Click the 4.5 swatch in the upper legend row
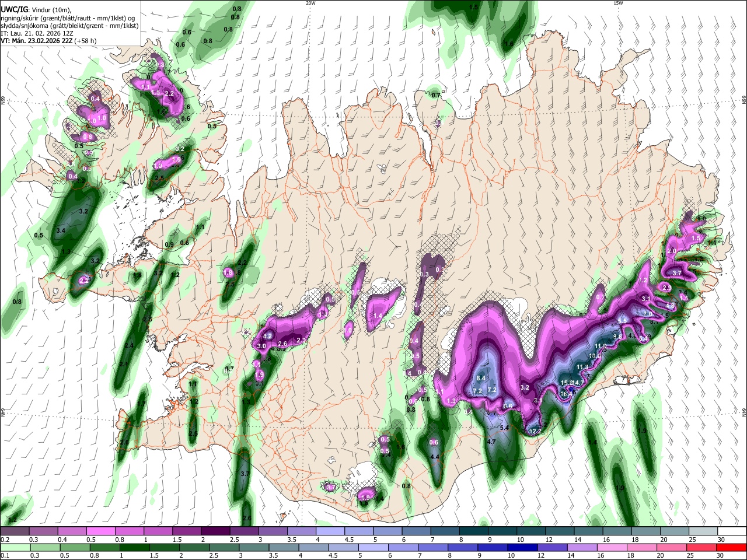Image resolution: width=747 pixels, height=560 pixels. click(x=358, y=531)
